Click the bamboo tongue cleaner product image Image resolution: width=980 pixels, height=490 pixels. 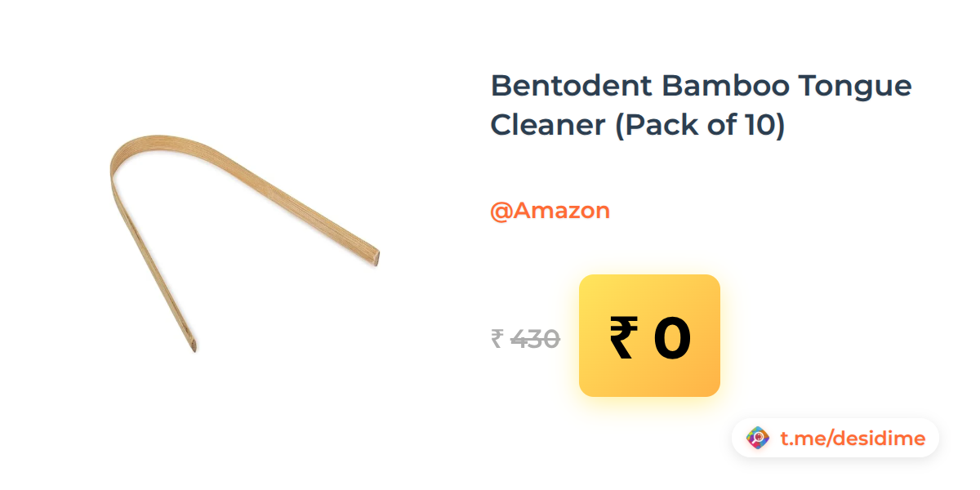pos(244,243)
